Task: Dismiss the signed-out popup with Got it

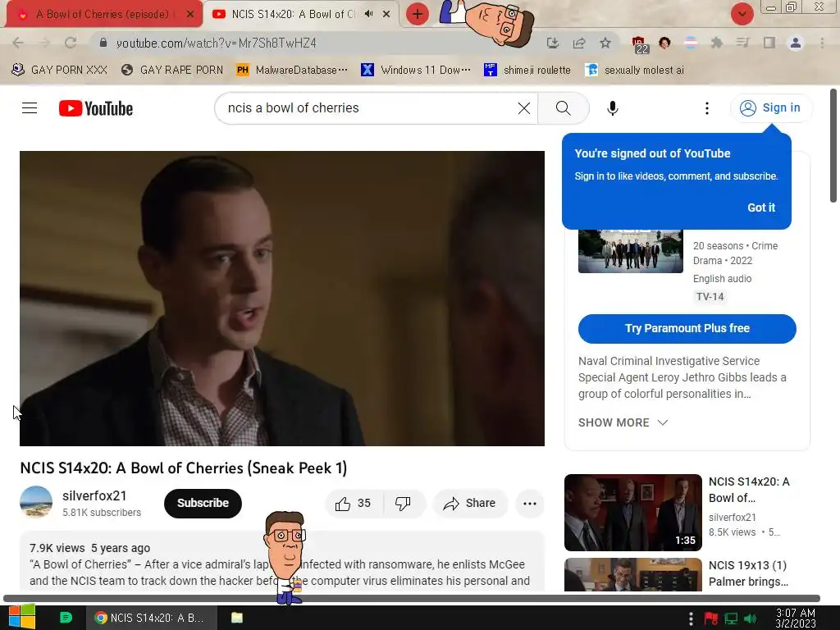Action: click(x=761, y=208)
